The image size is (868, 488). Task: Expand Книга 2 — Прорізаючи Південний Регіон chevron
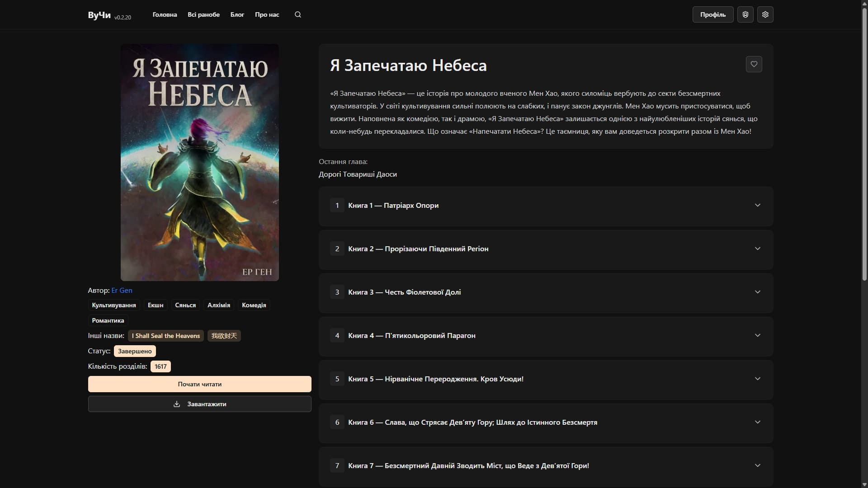tap(758, 249)
